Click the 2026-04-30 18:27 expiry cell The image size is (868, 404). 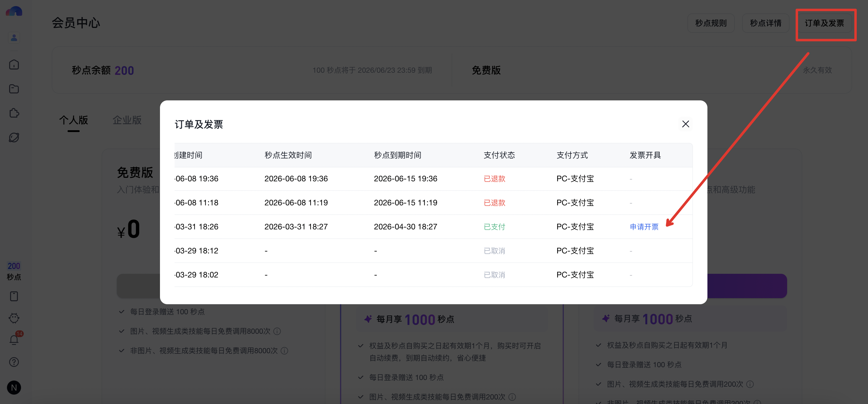405,227
